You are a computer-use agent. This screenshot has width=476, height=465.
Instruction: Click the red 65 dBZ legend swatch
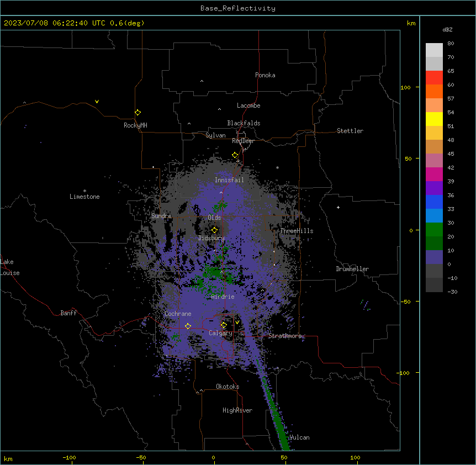pos(434,78)
